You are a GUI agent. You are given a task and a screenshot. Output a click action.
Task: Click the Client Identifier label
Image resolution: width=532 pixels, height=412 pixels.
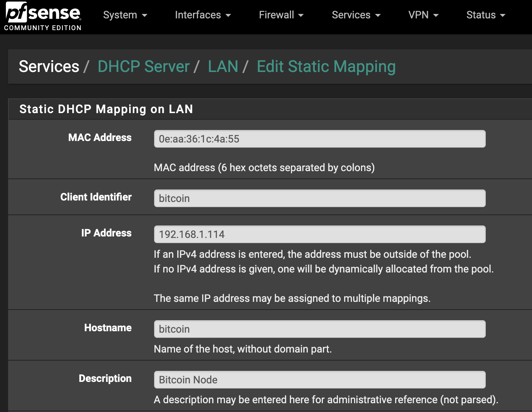pyautogui.click(x=96, y=197)
